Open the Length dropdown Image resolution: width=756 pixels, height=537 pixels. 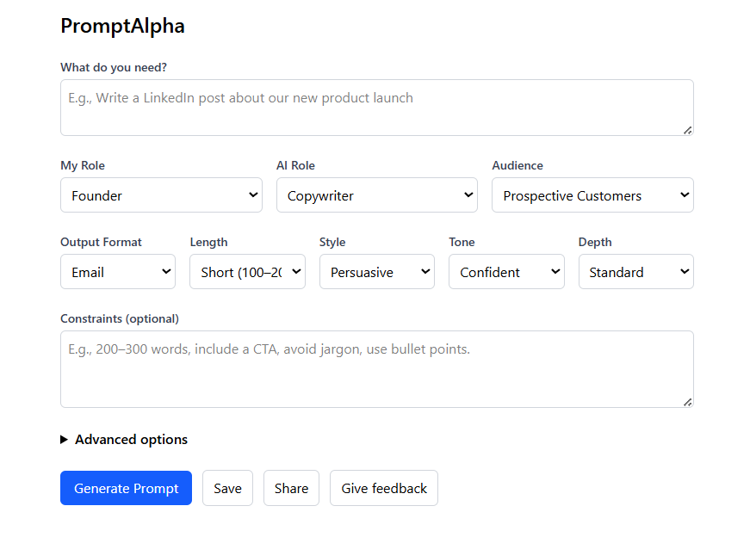tap(247, 272)
